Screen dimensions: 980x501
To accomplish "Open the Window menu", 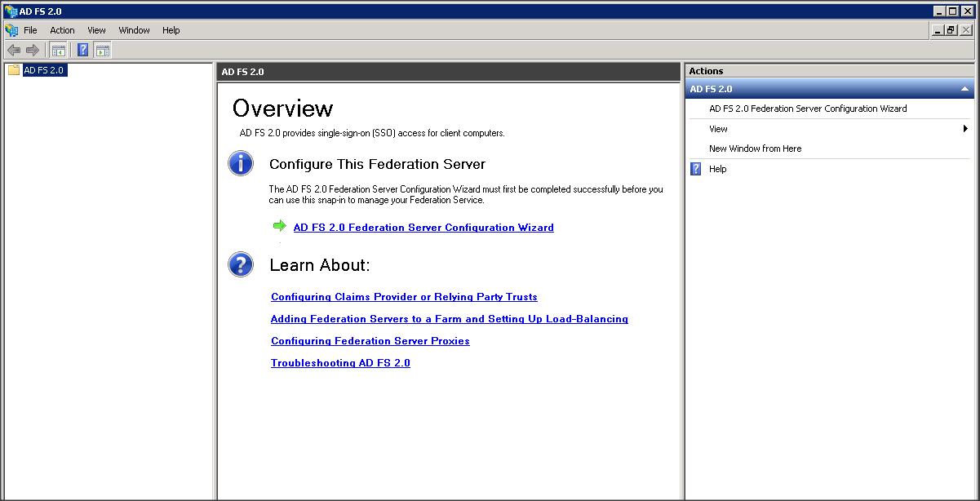I will coord(134,30).
